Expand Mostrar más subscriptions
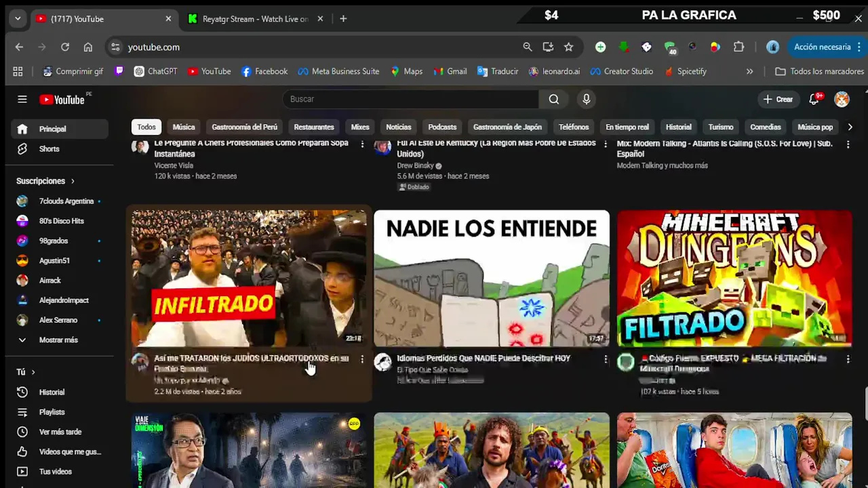This screenshot has width=868, height=488. (x=60, y=340)
